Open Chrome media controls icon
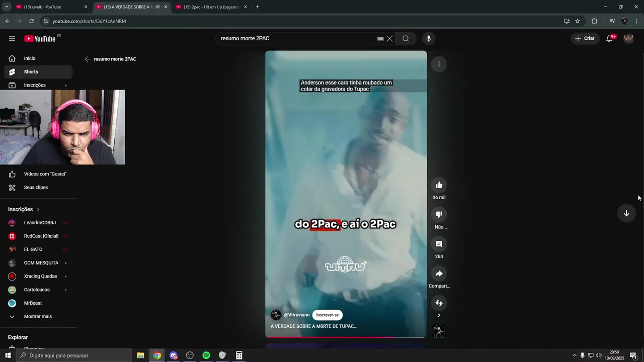This screenshot has width=644, height=362. (x=612, y=21)
